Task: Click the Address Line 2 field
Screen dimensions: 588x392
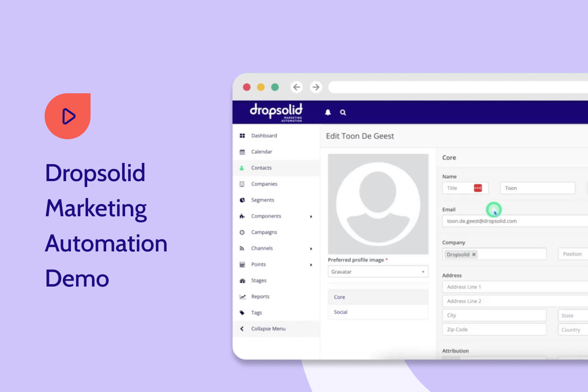Action: pos(515,301)
